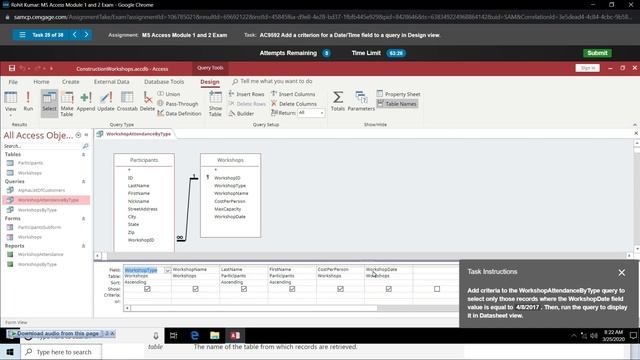Open the File tab
The image size is (640, 360).
click(13, 82)
